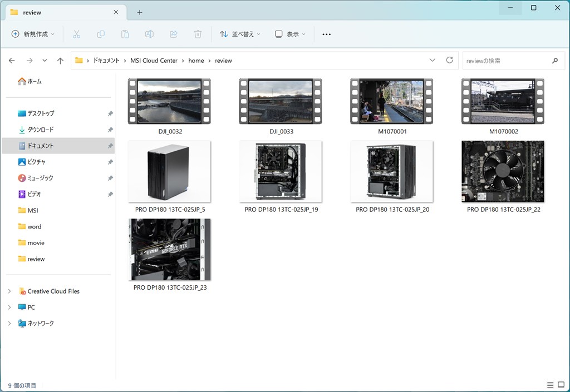This screenshot has height=392, width=570.
Task: Click the Delete trash can icon
Action: click(198, 34)
